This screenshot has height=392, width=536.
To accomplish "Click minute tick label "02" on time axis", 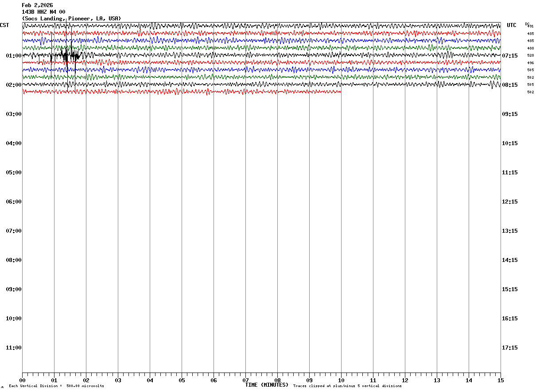I will point(86,380).
